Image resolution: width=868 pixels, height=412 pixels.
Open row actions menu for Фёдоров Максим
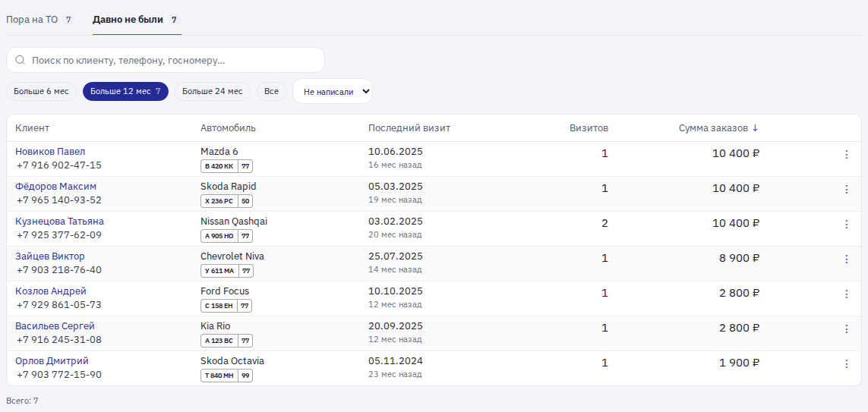[x=846, y=190]
